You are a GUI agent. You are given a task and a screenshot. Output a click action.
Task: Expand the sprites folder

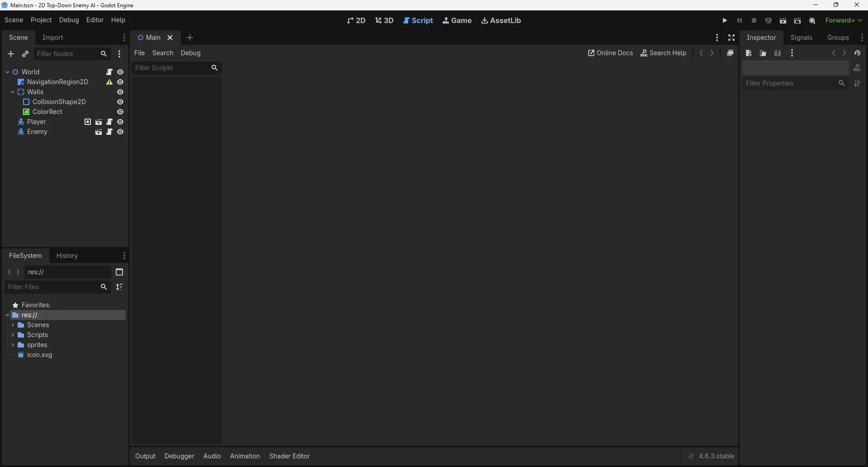click(13, 345)
